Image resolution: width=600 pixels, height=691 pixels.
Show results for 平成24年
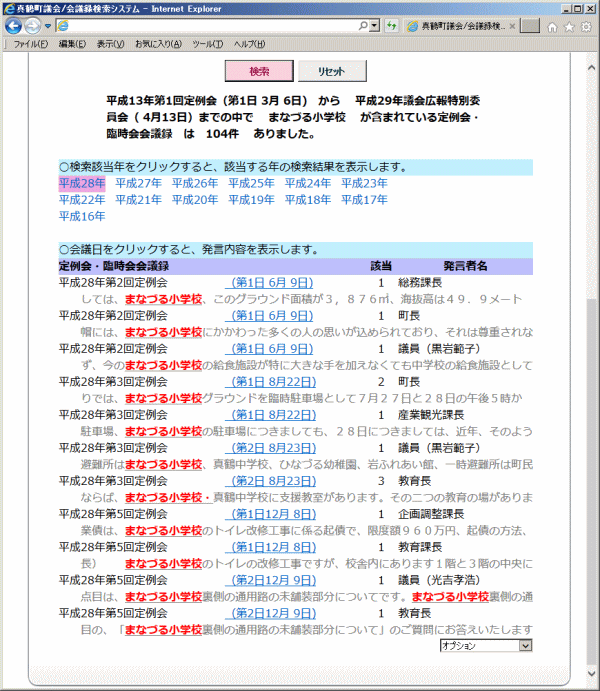coord(307,183)
